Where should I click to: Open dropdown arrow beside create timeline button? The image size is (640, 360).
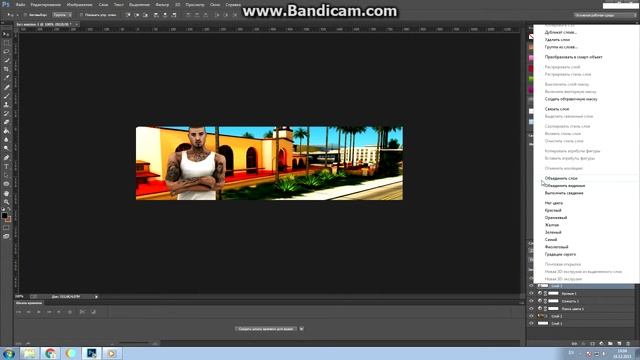click(301, 329)
